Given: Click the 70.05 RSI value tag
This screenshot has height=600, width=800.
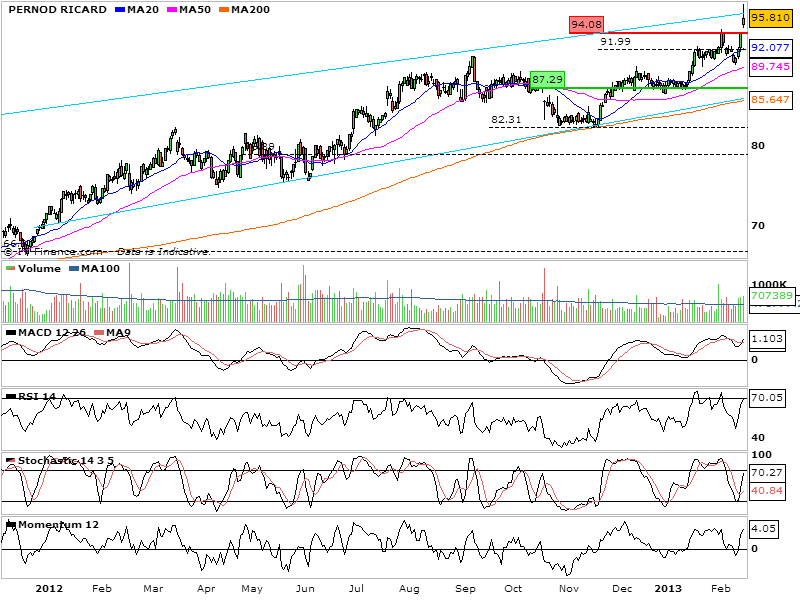Looking at the screenshot, I should 767,398.
